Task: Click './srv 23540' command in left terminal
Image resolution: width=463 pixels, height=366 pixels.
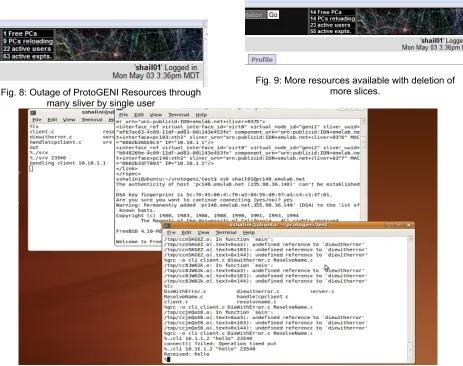Action: click(48, 158)
